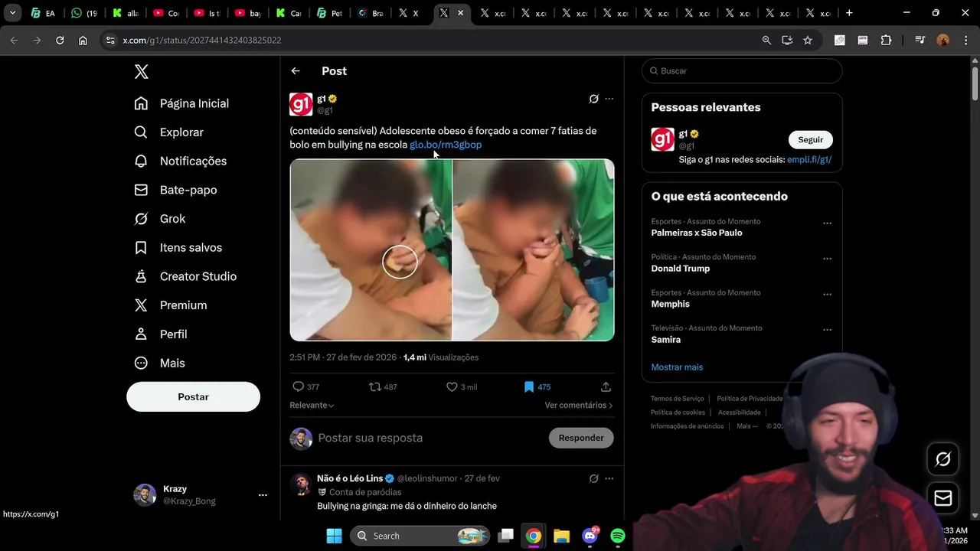Image resolution: width=980 pixels, height=551 pixels.
Task: Open left blurred post image
Action: (x=371, y=249)
